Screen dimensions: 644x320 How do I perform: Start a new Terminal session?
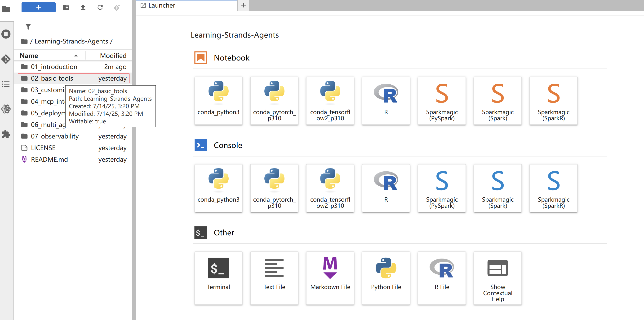pos(218,278)
